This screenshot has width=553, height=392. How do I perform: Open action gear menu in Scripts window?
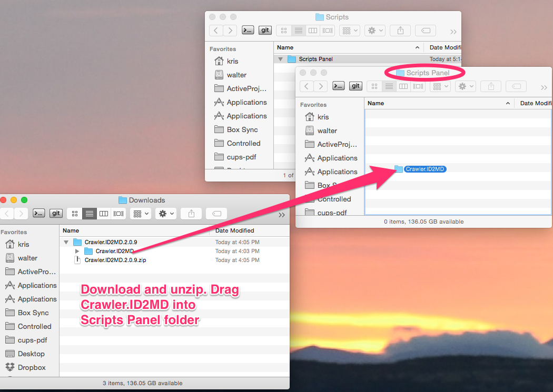coord(375,31)
